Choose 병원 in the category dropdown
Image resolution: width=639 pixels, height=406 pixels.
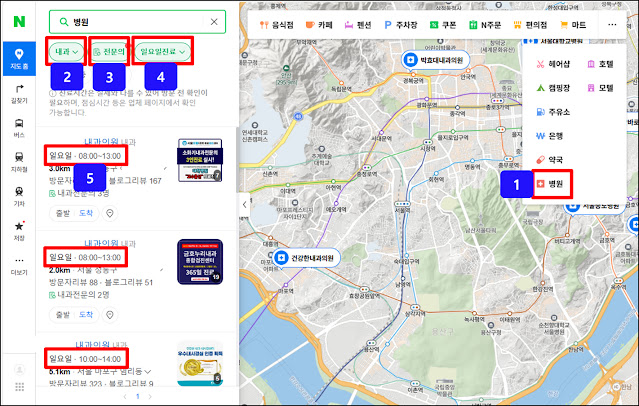pos(549,184)
